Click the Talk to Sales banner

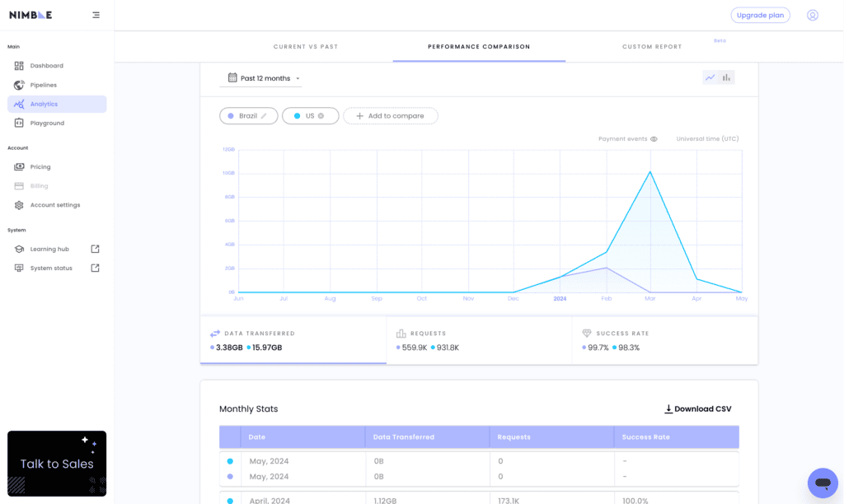57,464
